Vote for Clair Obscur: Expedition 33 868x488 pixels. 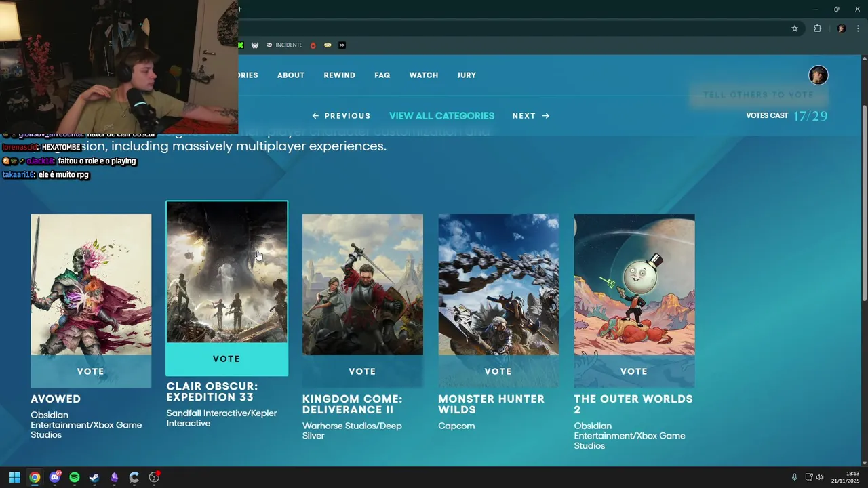[226, 359]
